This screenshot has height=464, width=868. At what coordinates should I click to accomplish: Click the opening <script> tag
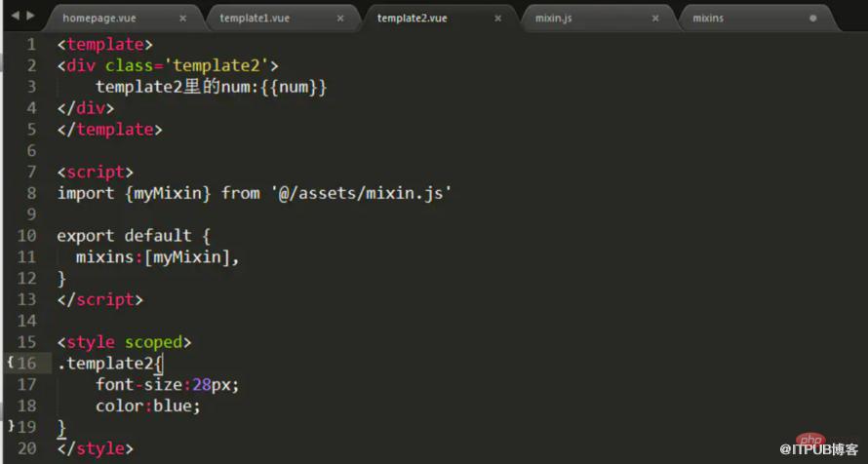click(x=96, y=172)
